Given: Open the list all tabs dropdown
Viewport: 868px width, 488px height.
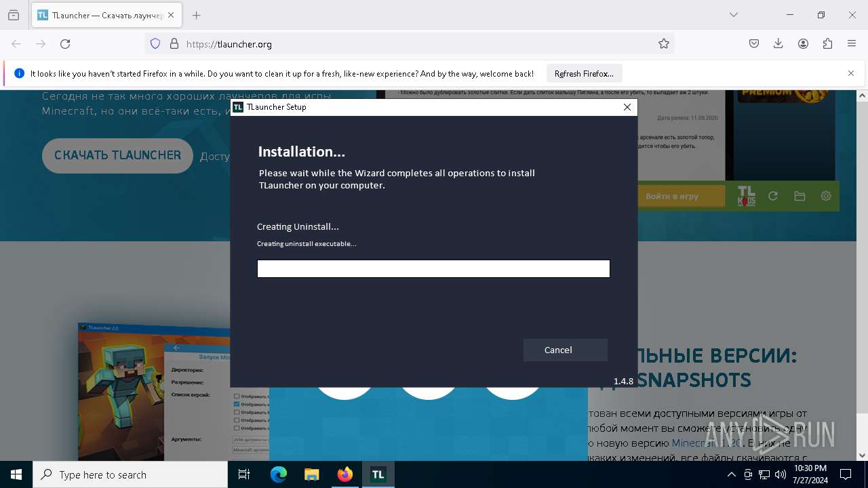Looking at the screenshot, I should pos(734,15).
